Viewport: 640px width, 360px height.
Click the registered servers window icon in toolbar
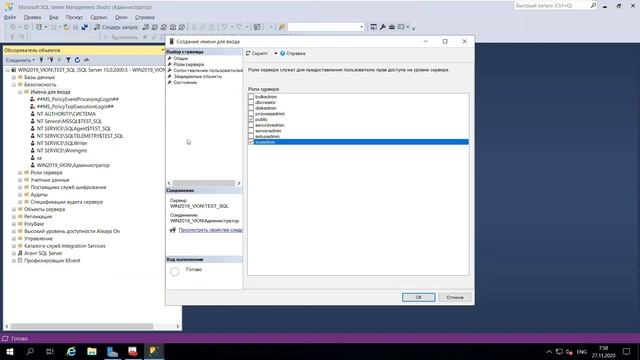pos(373,27)
